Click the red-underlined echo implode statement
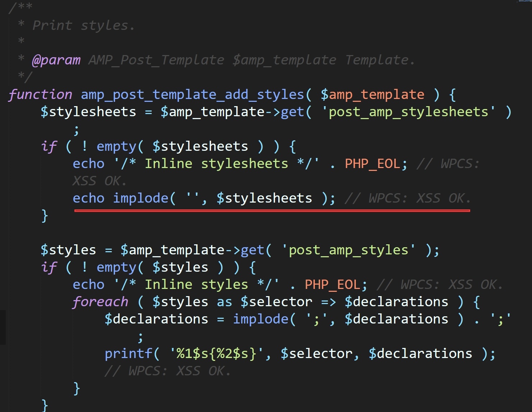Image resolution: width=532 pixels, height=412 pixels. coord(204,198)
